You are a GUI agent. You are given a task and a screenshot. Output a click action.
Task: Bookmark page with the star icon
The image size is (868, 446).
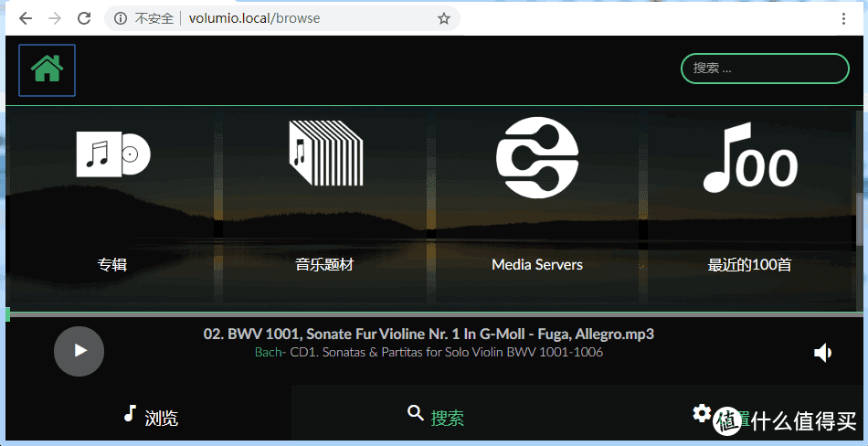tap(444, 18)
